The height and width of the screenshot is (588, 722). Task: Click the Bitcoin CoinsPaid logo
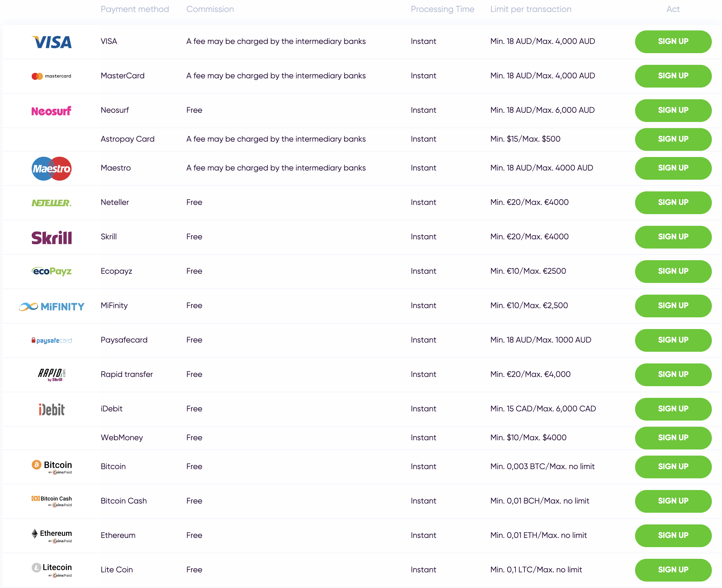click(52, 467)
